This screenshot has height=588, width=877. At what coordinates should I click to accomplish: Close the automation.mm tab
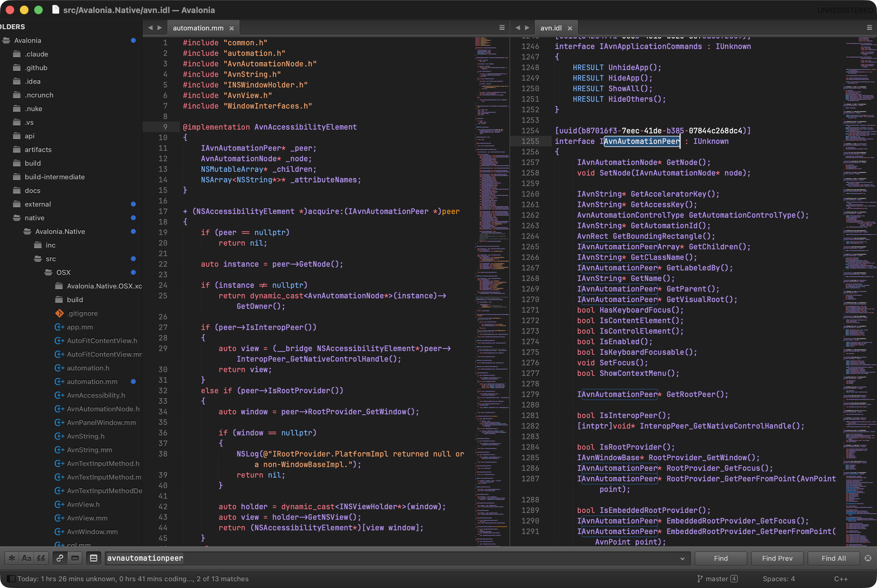coord(232,28)
